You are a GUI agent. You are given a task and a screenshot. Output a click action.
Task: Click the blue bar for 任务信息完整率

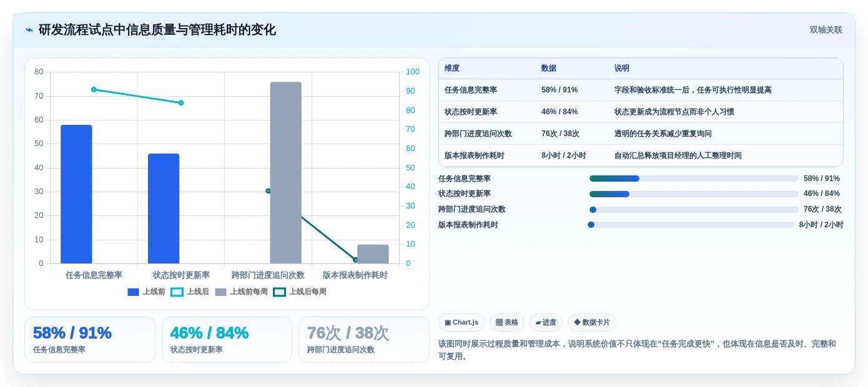pos(76,194)
